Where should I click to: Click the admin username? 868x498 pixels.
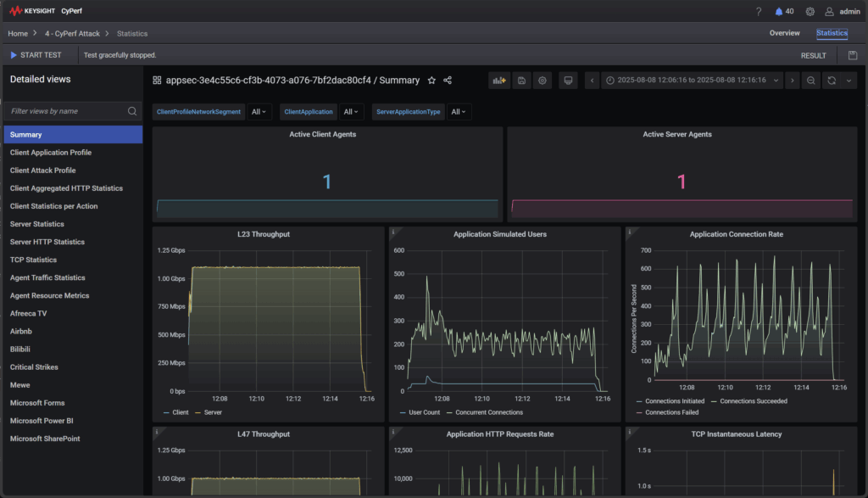[849, 12]
